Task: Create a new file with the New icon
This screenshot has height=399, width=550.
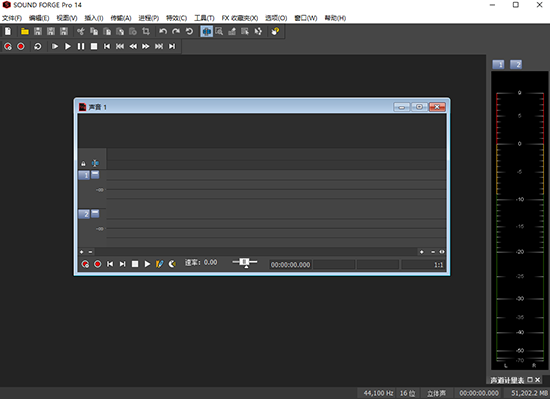Action: point(8,32)
